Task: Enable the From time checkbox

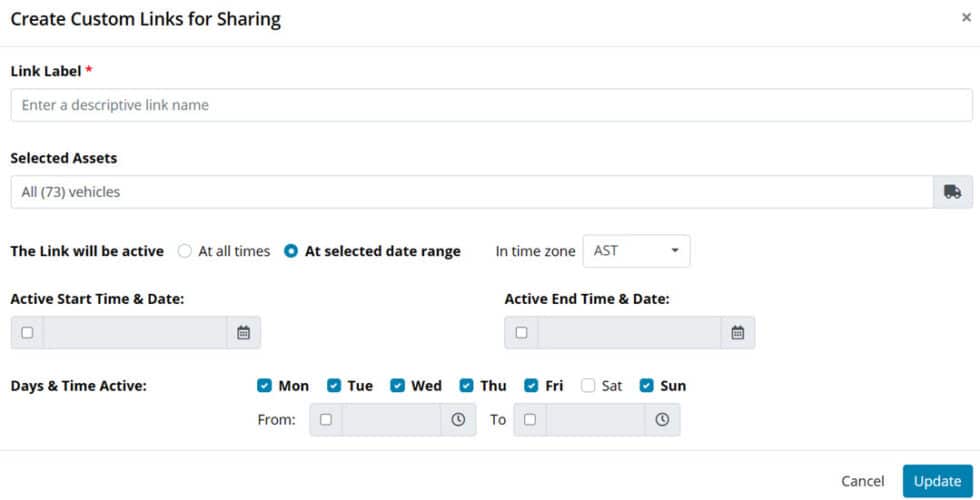Action: tap(326, 419)
